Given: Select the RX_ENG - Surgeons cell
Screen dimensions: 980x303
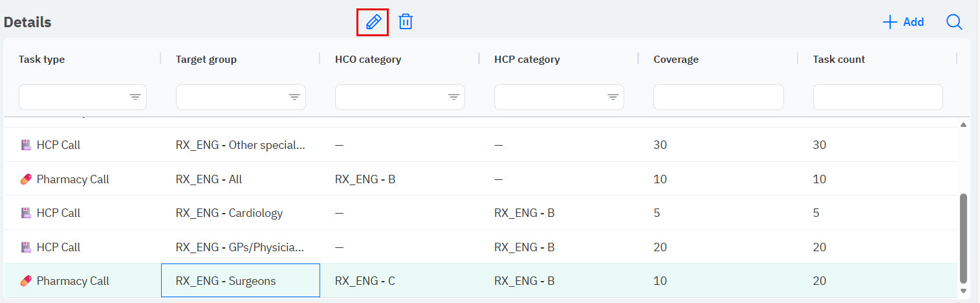Looking at the screenshot, I should click(240, 281).
